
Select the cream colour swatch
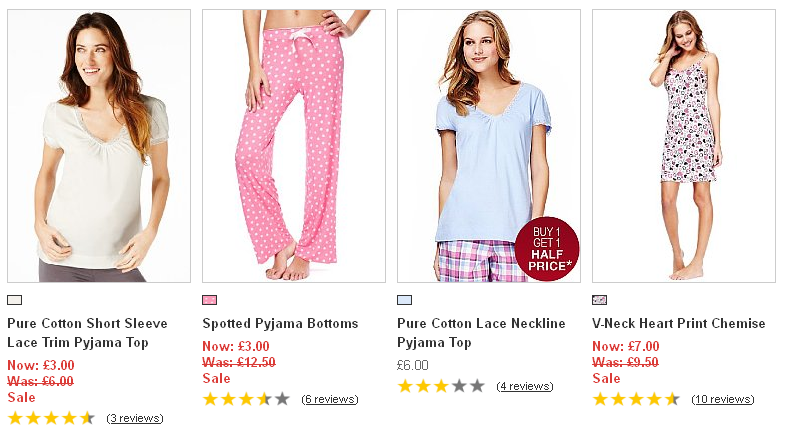point(14,300)
